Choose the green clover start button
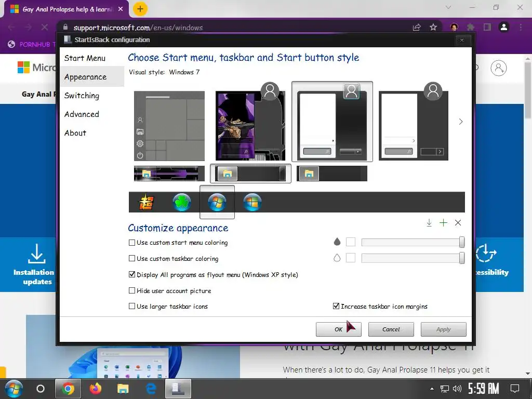The height and width of the screenshot is (399, 532). 181,202
